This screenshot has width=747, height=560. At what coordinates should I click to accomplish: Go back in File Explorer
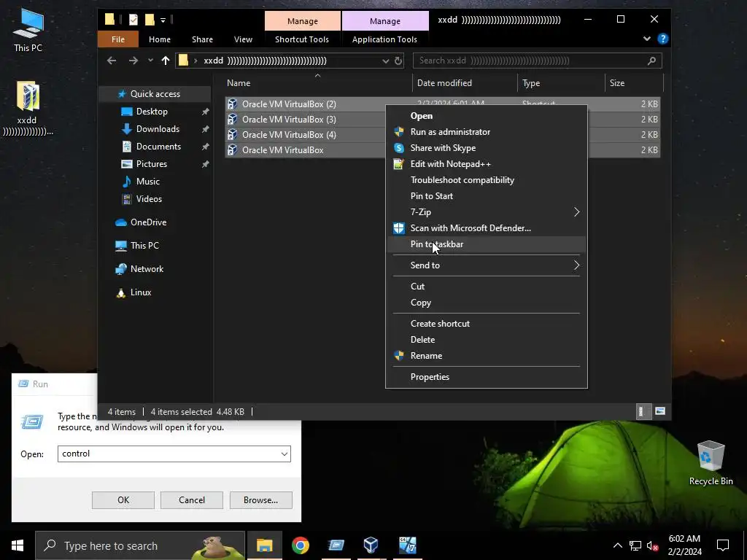click(112, 61)
